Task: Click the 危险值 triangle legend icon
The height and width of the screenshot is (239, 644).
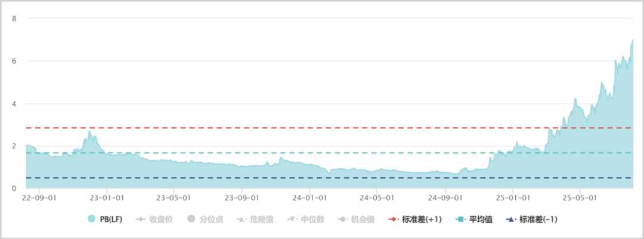Action: pyautogui.click(x=241, y=219)
